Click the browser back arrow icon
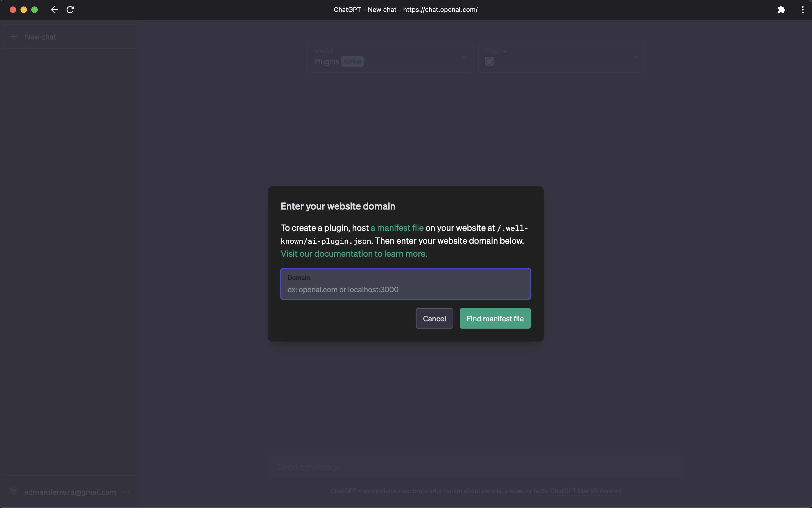 click(54, 10)
